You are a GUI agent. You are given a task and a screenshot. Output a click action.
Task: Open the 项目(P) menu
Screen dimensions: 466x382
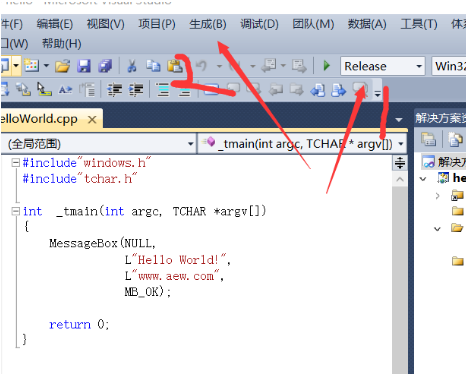[x=157, y=24]
